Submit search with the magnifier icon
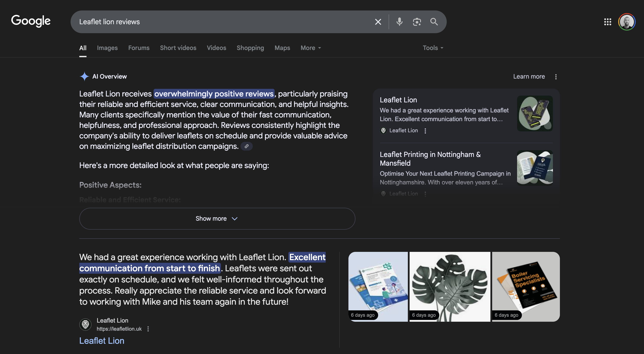The width and height of the screenshot is (644, 354). pyautogui.click(x=434, y=22)
